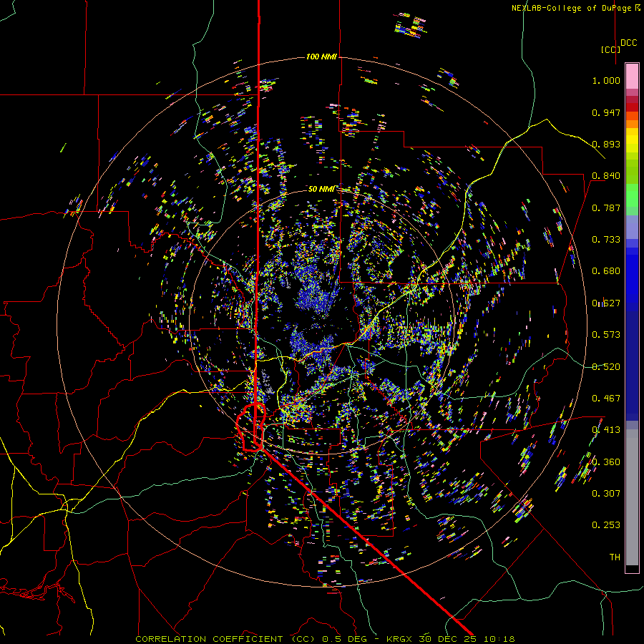Viewport: 644px width, 644px height.
Task: Select the 0.840 scale value
Action: pos(606,176)
